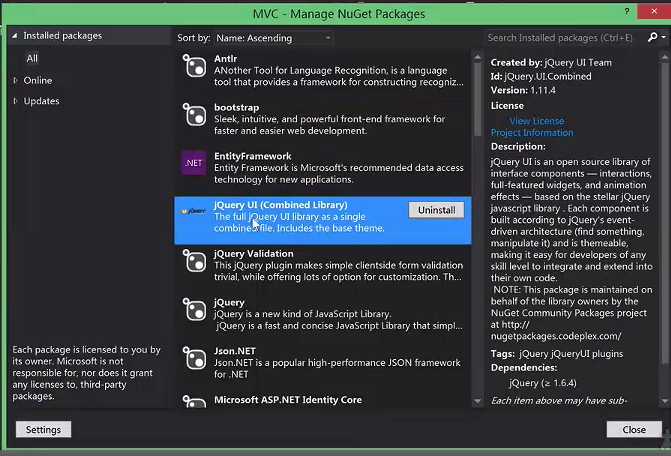671x456 pixels.
Task: Click the Antlr package icon
Action: point(194,66)
